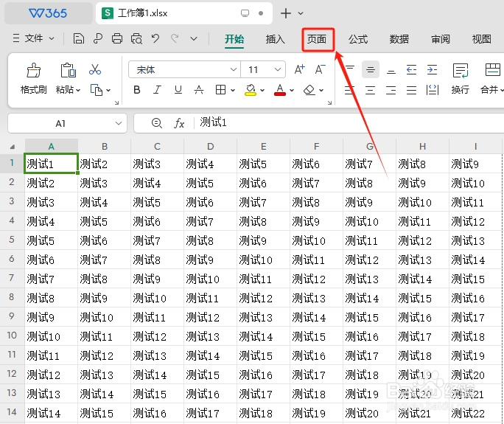Click the Wrap Text (换行) button
The image size is (504, 424).
[x=461, y=78]
